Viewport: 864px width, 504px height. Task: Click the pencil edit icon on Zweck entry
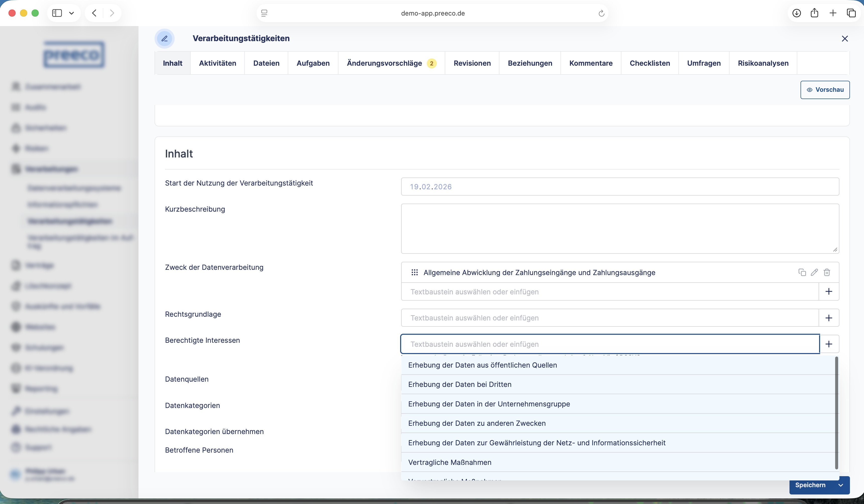[x=814, y=272]
